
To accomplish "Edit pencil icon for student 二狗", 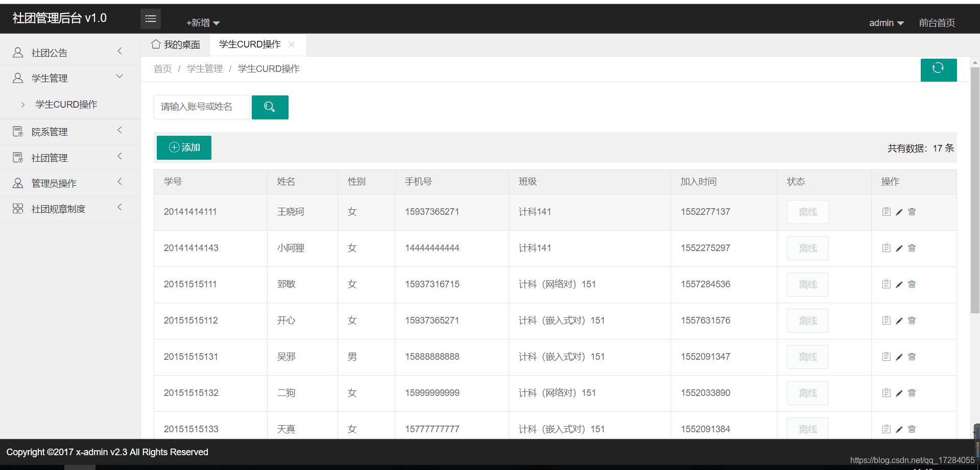I will 899,393.
